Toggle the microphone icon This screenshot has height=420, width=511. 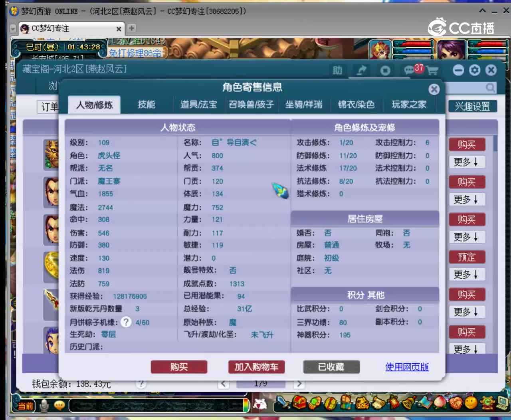click(x=44, y=406)
